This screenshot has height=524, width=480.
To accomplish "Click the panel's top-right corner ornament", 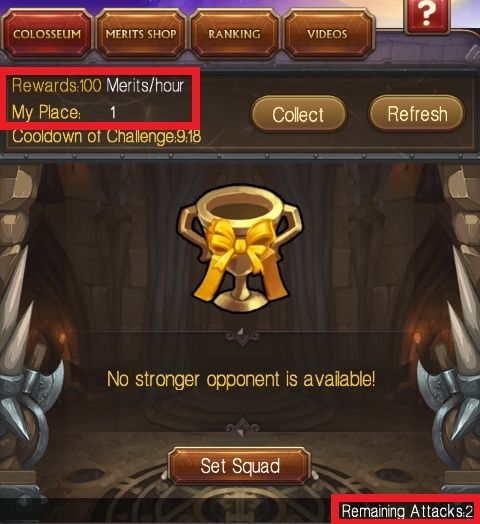I will [472, 50].
